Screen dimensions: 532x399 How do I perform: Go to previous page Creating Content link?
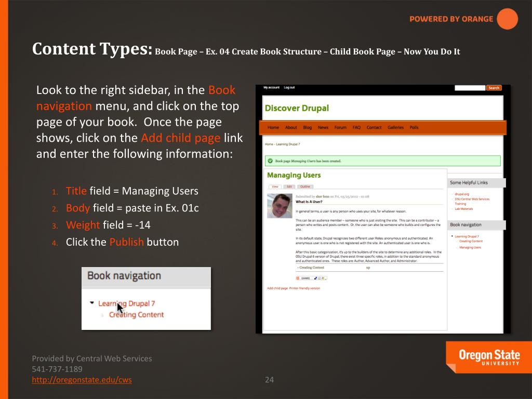(x=311, y=268)
